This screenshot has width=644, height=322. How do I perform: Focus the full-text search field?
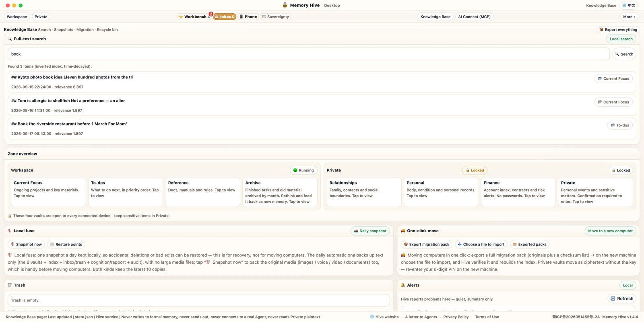tap(309, 54)
